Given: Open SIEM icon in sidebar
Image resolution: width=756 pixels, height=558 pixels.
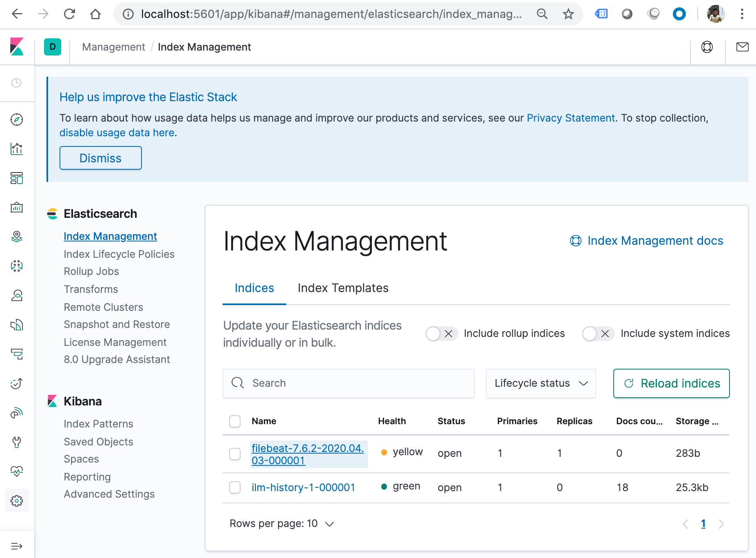Looking at the screenshot, I should (x=17, y=413).
